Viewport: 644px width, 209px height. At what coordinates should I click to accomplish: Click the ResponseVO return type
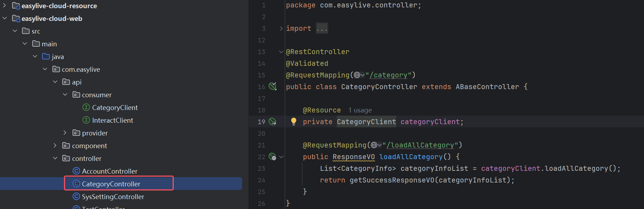(353, 157)
